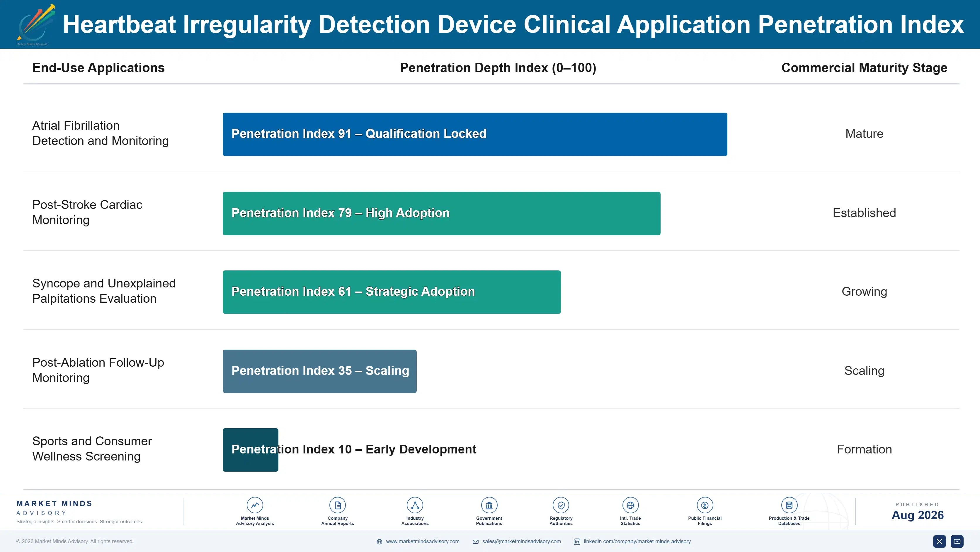Image resolution: width=980 pixels, height=552 pixels.
Task: Click the Production & Trade Databases icon
Action: [789, 505]
